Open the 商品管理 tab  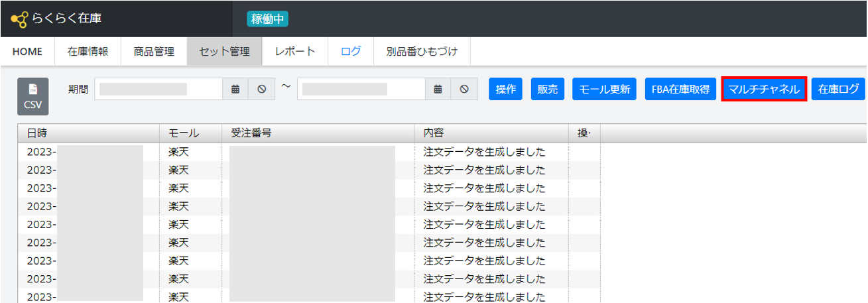tap(154, 52)
